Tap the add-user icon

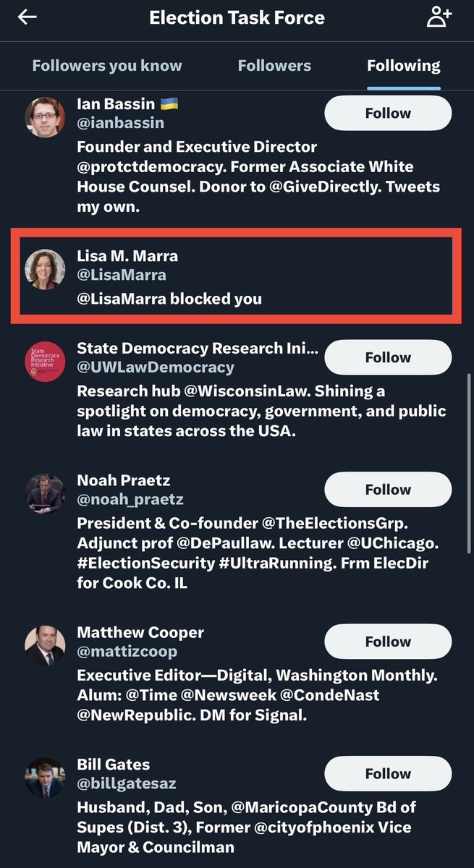[439, 17]
